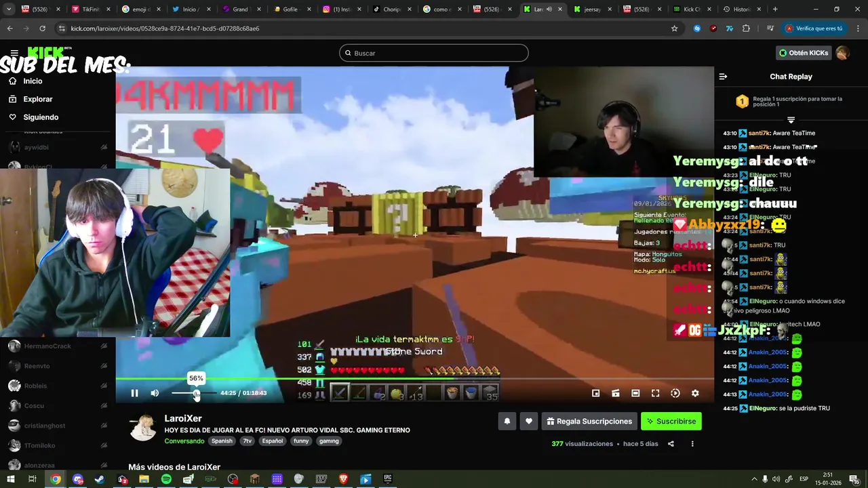Screen dimensions: 868x488
Task: Share the video via share icon
Action: click(671, 444)
